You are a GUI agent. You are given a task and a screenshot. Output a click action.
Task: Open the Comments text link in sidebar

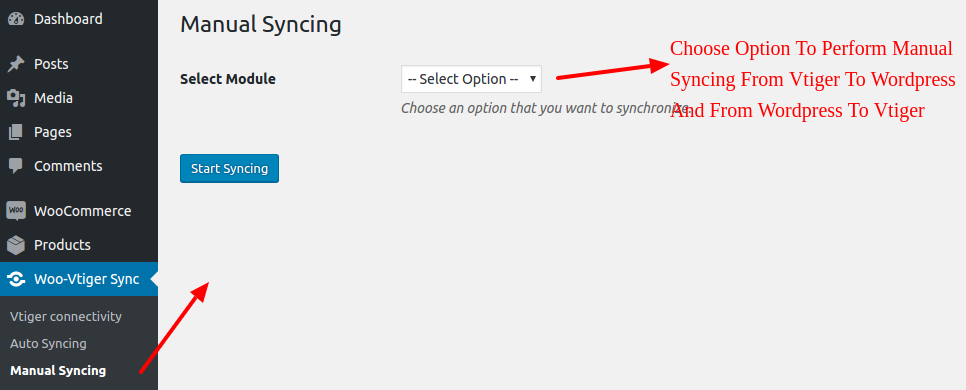[x=68, y=166]
